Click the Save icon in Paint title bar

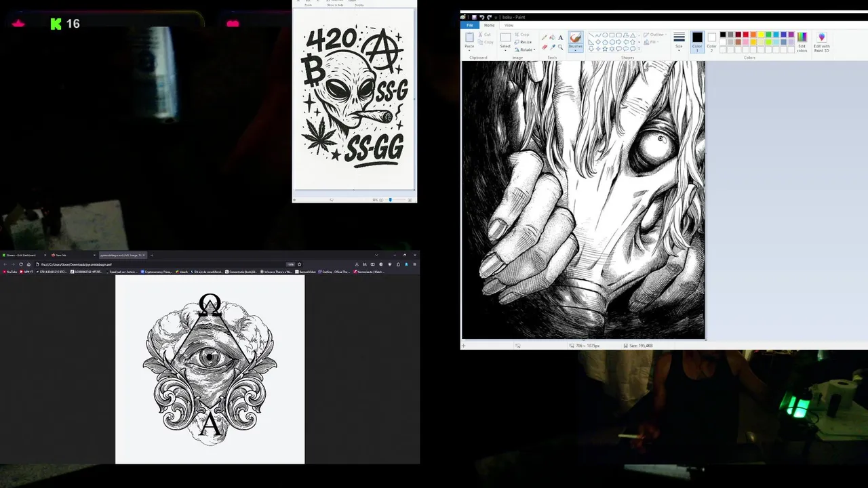[x=474, y=17]
